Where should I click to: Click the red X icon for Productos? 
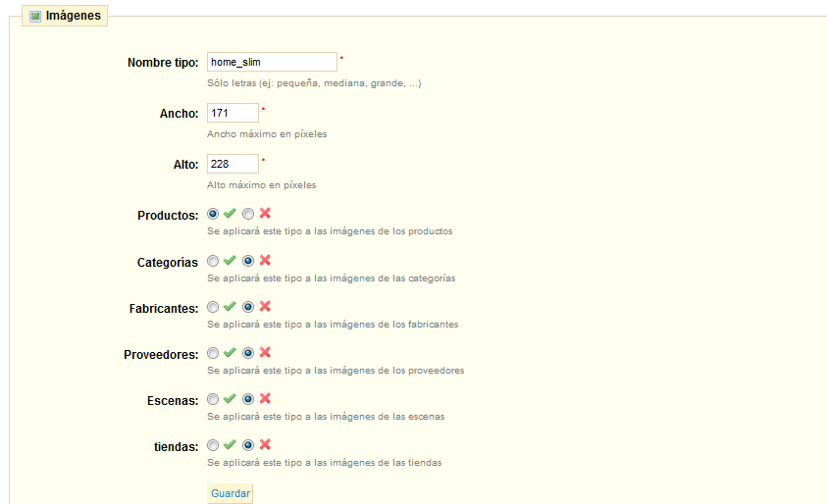pyautogui.click(x=265, y=214)
